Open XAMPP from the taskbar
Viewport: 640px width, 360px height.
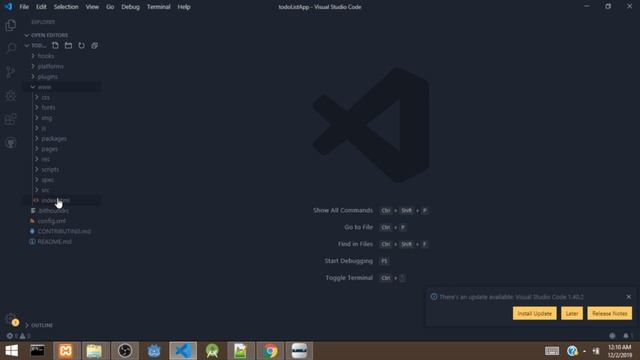tap(66, 351)
